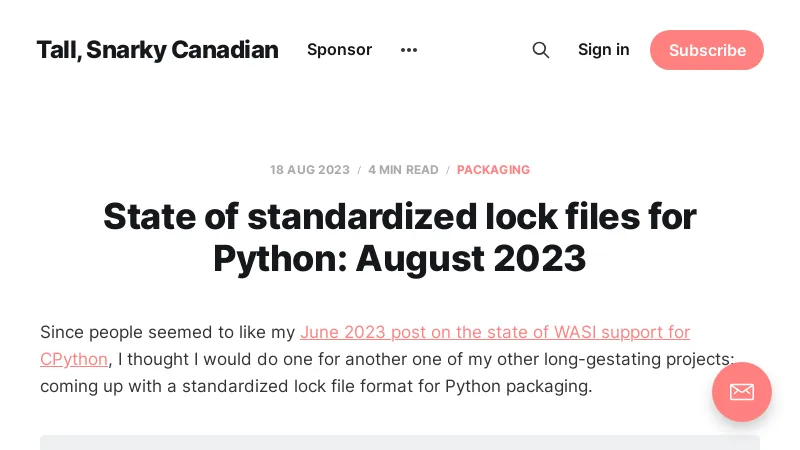
Task: Open the PACKAGING tag link
Action: point(493,170)
